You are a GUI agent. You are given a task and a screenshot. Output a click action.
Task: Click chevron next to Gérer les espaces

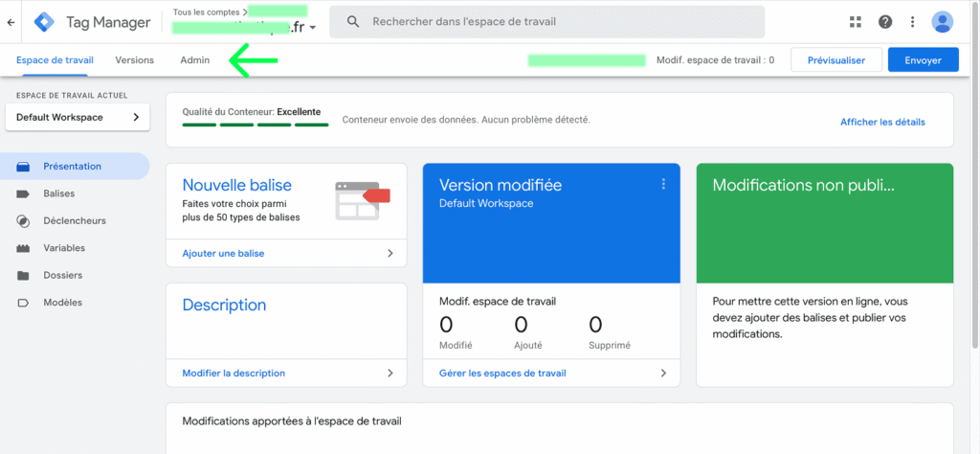[x=663, y=374]
